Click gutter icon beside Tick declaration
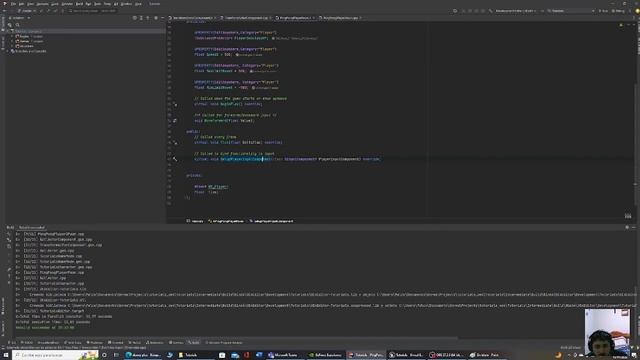This screenshot has width=640, height=360. [175, 143]
